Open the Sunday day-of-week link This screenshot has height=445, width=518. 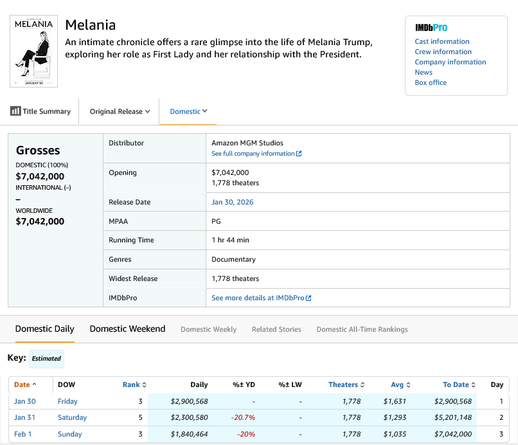coord(70,434)
